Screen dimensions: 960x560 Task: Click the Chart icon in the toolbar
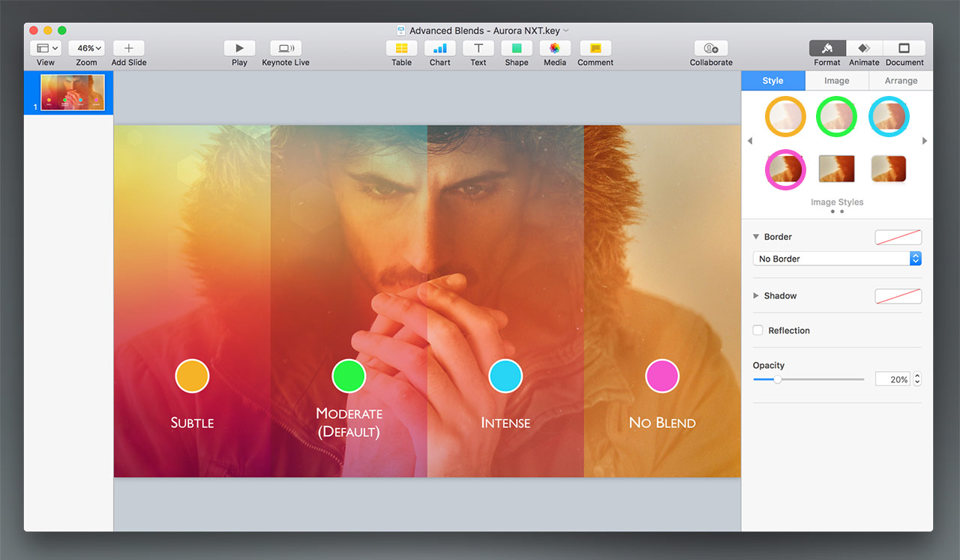pos(439,49)
